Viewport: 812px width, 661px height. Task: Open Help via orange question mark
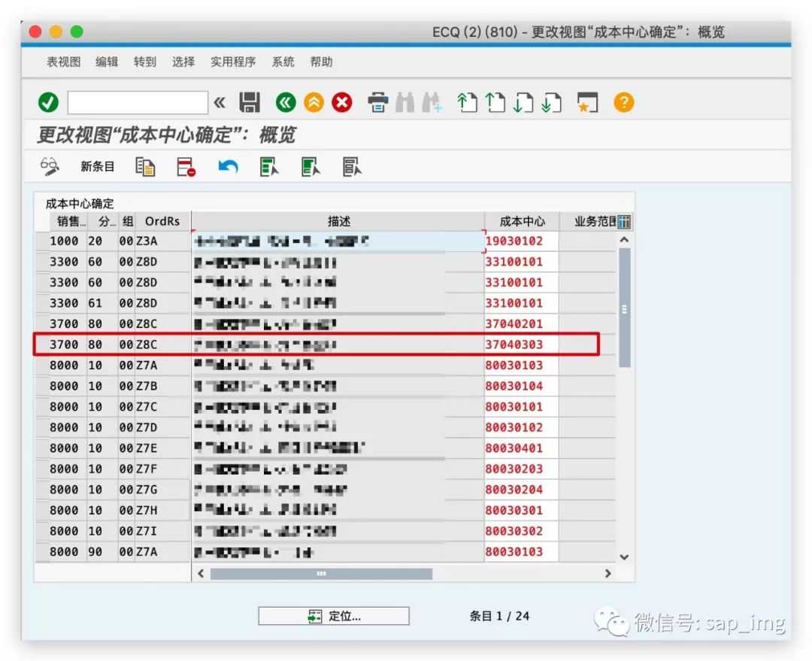coord(623,102)
